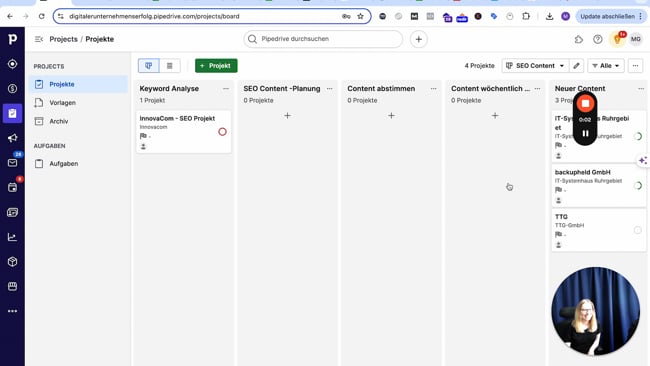This screenshot has width=650, height=366.
Task: Open the browser extensions puzzle icon
Action: pyautogui.click(x=526, y=16)
